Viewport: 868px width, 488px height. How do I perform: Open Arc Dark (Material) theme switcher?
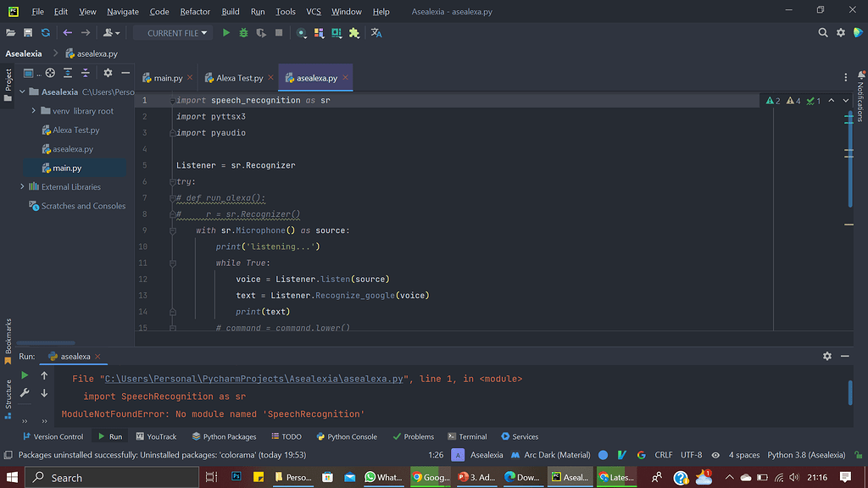551,455
